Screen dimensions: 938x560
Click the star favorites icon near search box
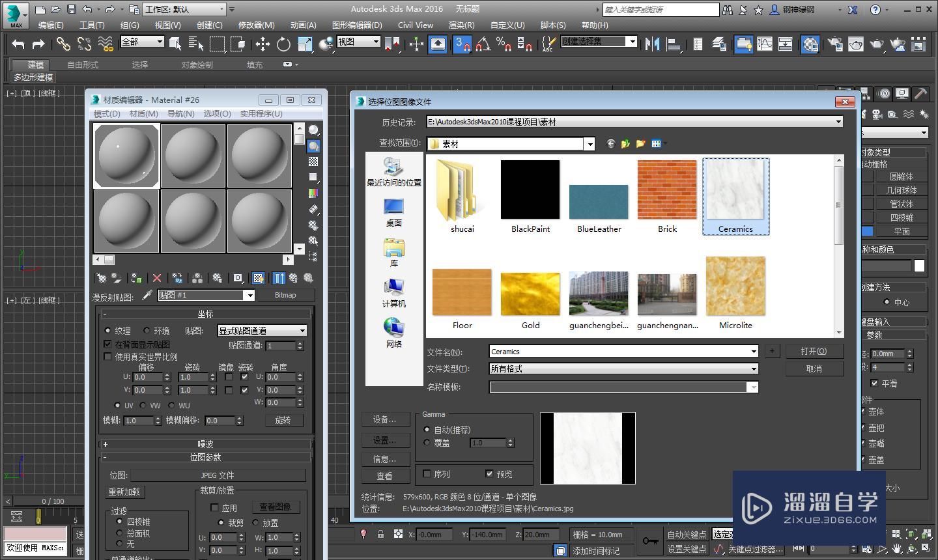758,10
